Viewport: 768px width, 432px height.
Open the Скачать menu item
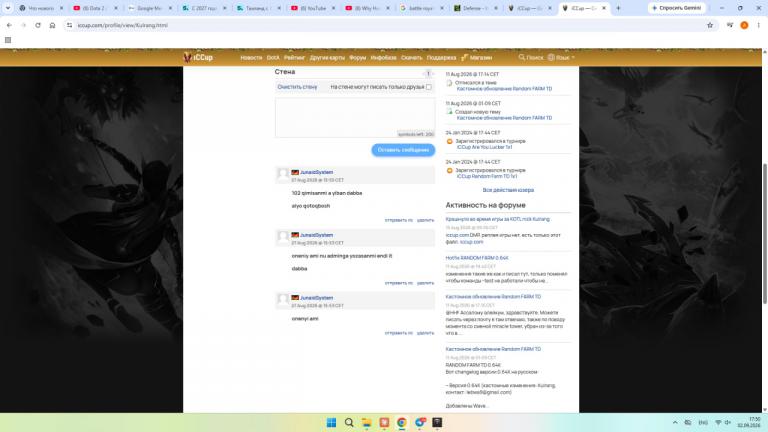point(411,57)
